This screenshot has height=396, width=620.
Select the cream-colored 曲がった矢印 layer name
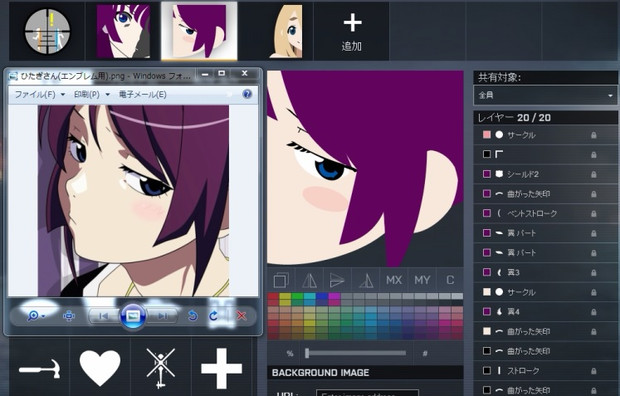528,332
